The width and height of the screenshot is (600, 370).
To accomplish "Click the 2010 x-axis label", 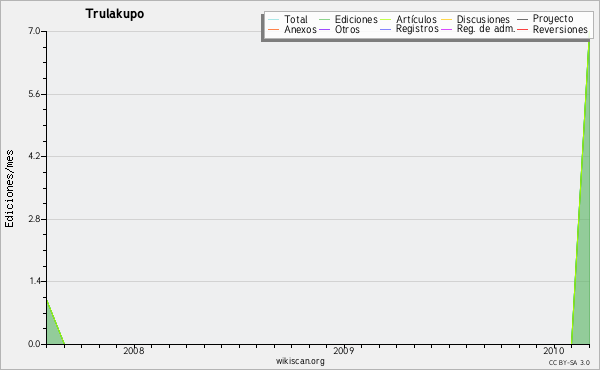I will (554, 350).
